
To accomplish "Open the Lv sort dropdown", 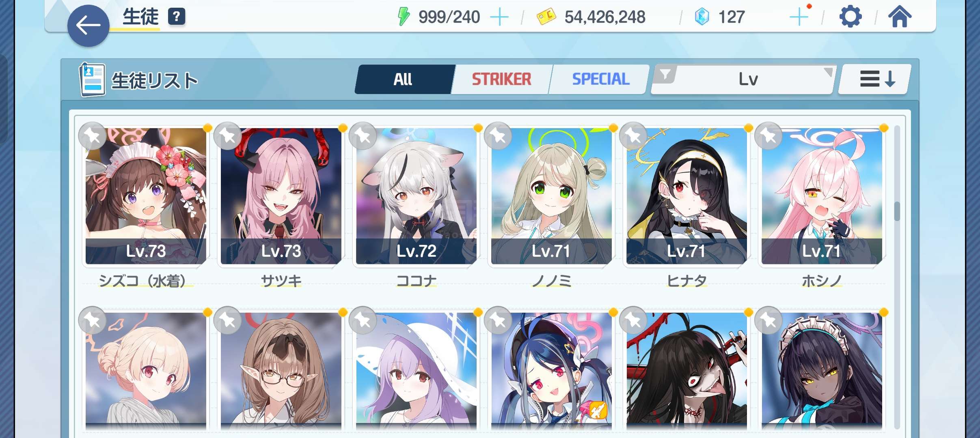I will [748, 79].
